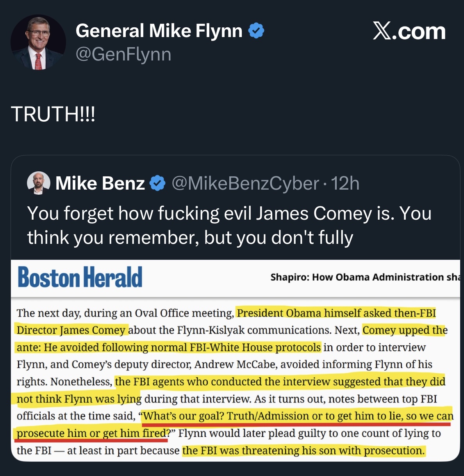
Task: Tap the X.com logo
Action: click(409, 31)
